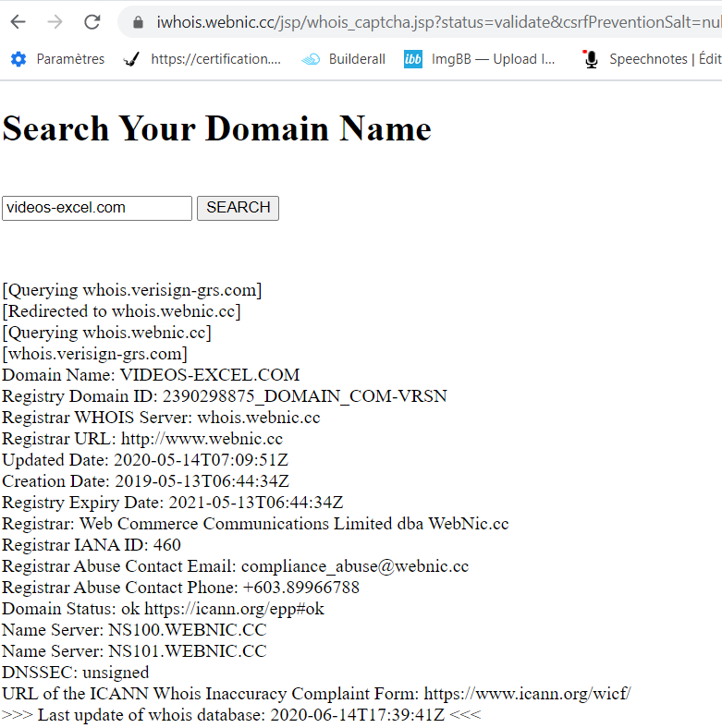The width and height of the screenshot is (722, 728).
Task: Open the Paramètres bookmark
Action: tap(57, 59)
